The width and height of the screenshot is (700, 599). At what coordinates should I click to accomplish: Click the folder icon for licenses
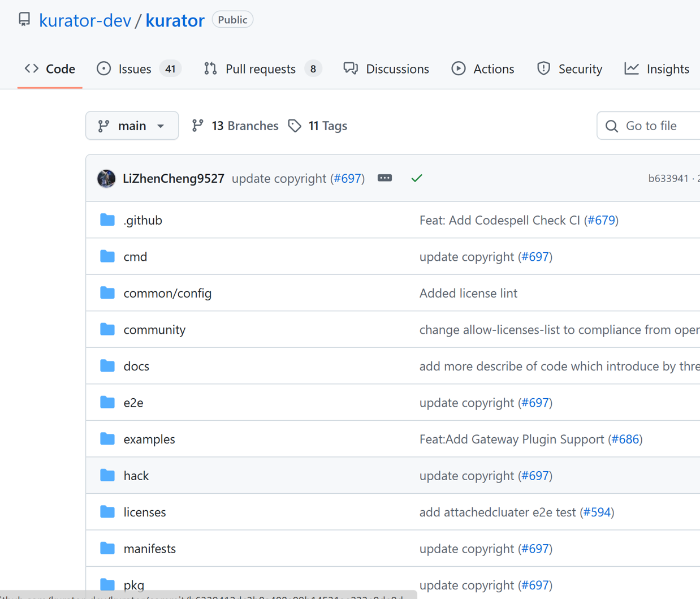click(107, 511)
